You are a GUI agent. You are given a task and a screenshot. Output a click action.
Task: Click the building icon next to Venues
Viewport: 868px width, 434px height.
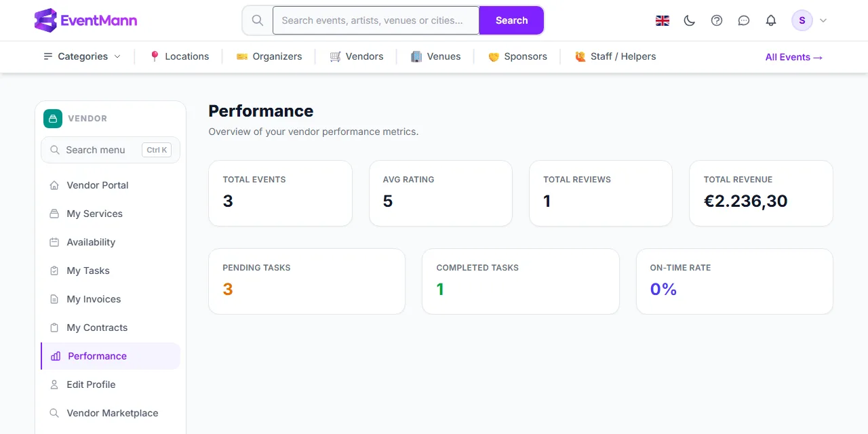pos(416,56)
